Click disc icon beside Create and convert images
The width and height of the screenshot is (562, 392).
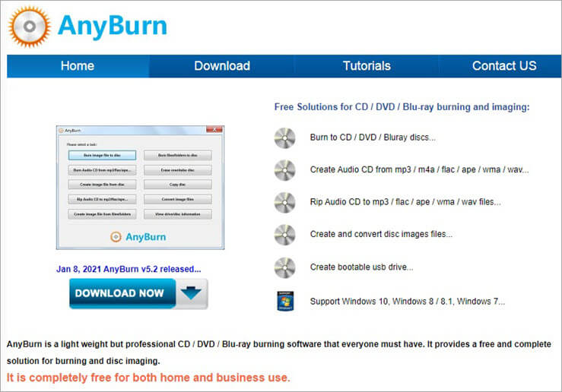(x=285, y=235)
